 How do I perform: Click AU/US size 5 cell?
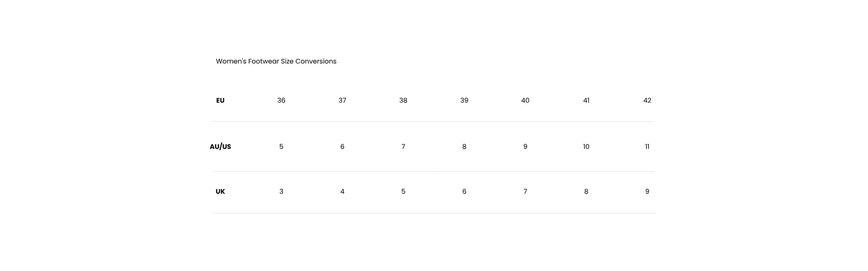pyautogui.click(x=281, y=147)
